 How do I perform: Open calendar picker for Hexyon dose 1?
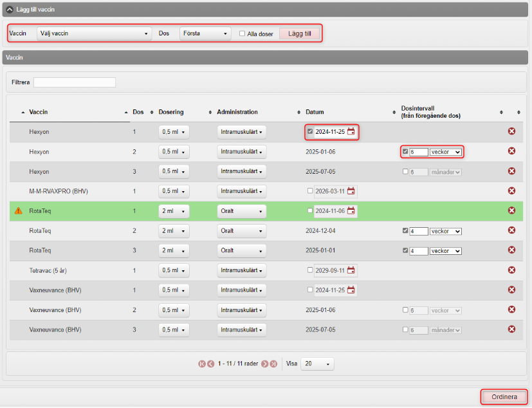(x=351, y=132)
